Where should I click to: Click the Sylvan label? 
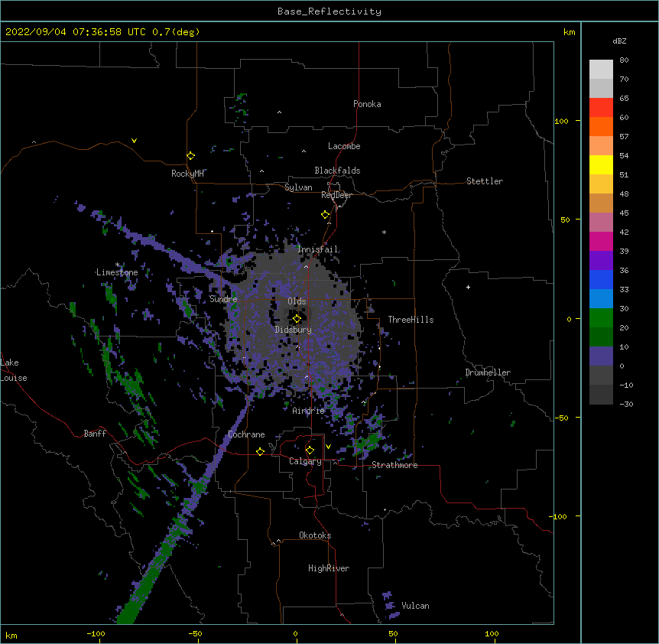[x=298, y=187]
